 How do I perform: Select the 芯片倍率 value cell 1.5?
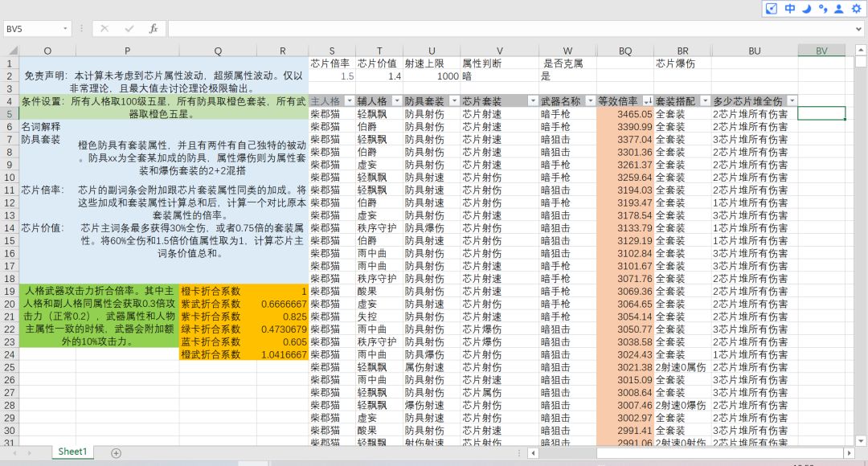click(x=332, y=76)
